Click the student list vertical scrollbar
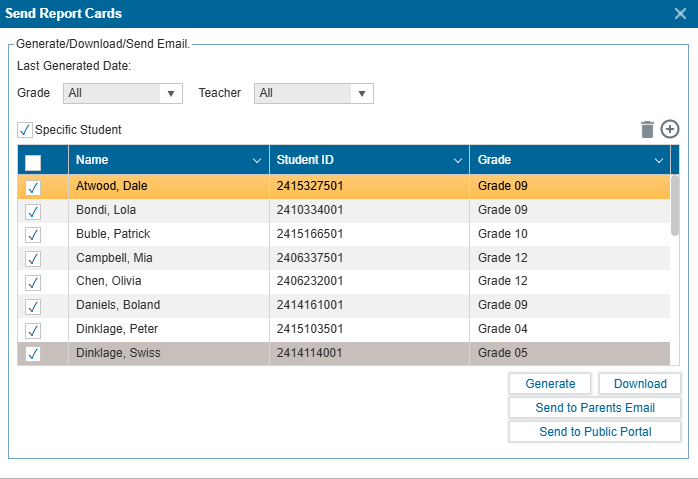698x479 pixels. pos(675,205)
